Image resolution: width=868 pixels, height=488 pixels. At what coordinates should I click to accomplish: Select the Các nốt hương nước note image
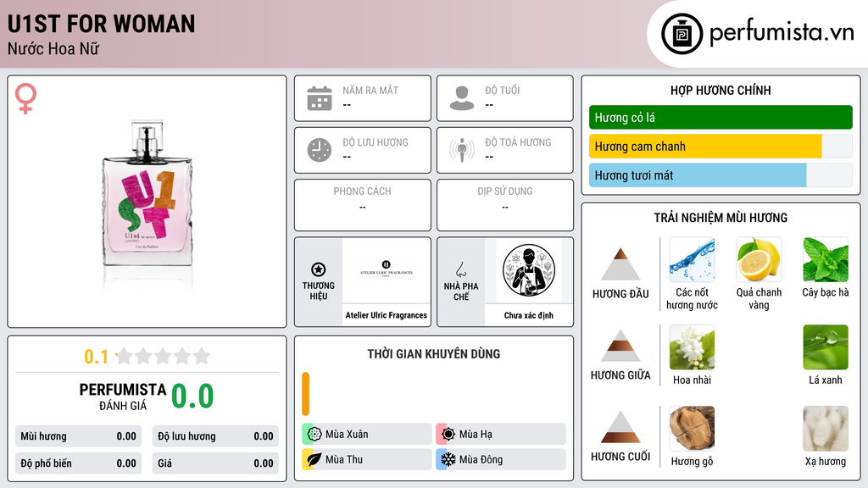coord(692,260)
